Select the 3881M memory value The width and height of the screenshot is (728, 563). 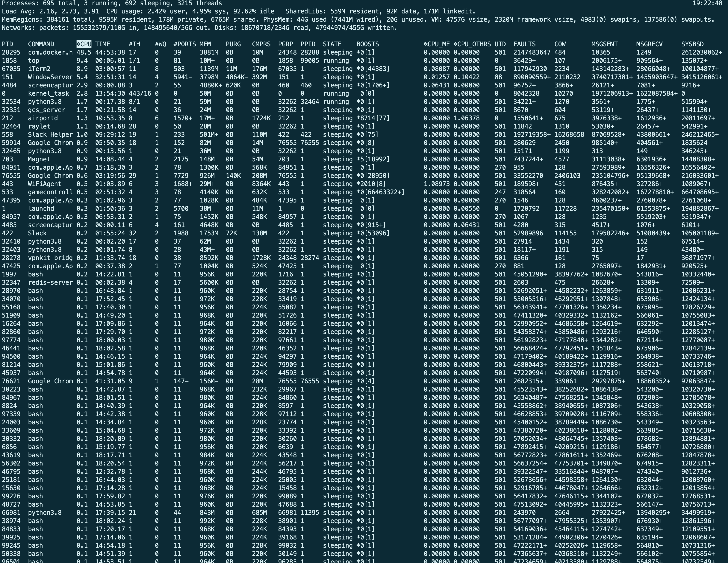pyautogui.click(x=209, y=52)
